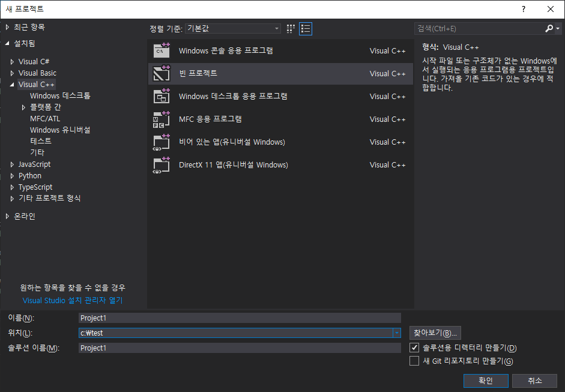Open Visual Studio 설치 관리자 열기 link
The height and width of the screenshot is (392, 565).
pos(73,301)
